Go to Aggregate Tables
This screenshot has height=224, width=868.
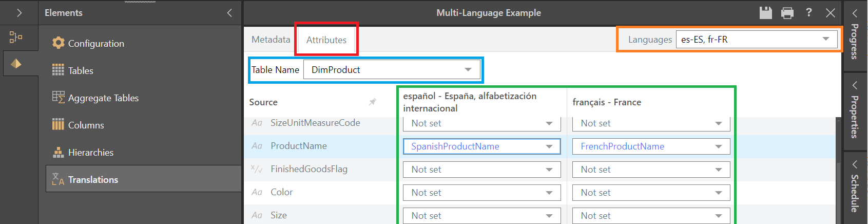(103, 98)
